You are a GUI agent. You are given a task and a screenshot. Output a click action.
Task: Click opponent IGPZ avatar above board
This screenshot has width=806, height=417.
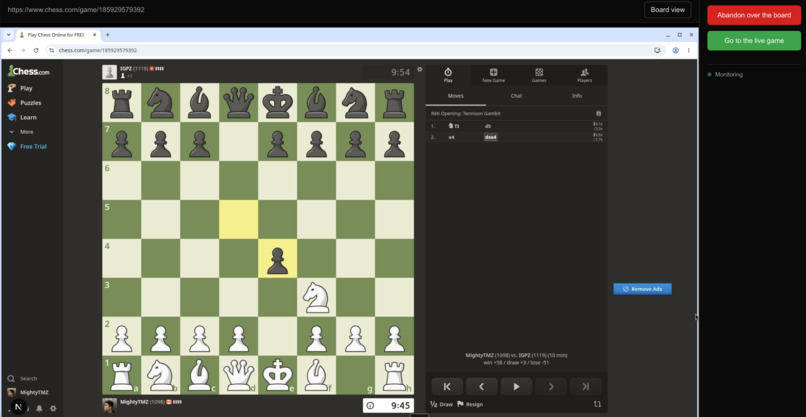point(109,72)
